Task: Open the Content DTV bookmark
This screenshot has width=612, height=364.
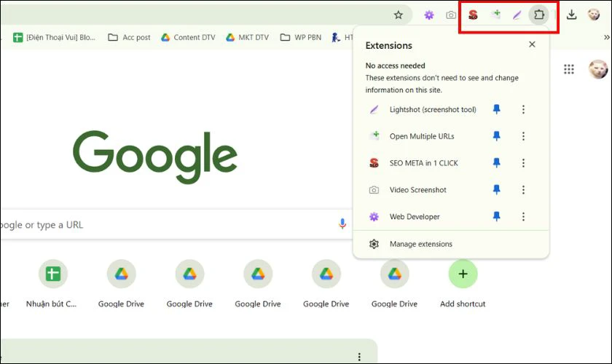Action: coord(188,37)
